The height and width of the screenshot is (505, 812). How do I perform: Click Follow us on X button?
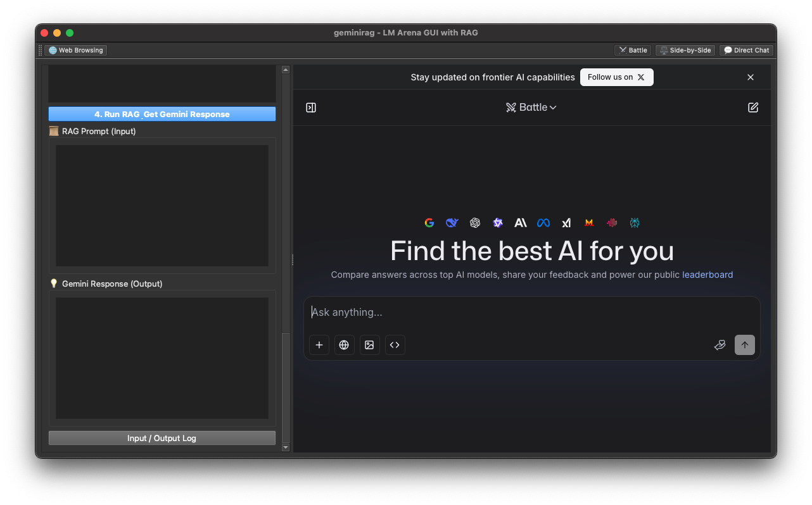click(616, 77)
